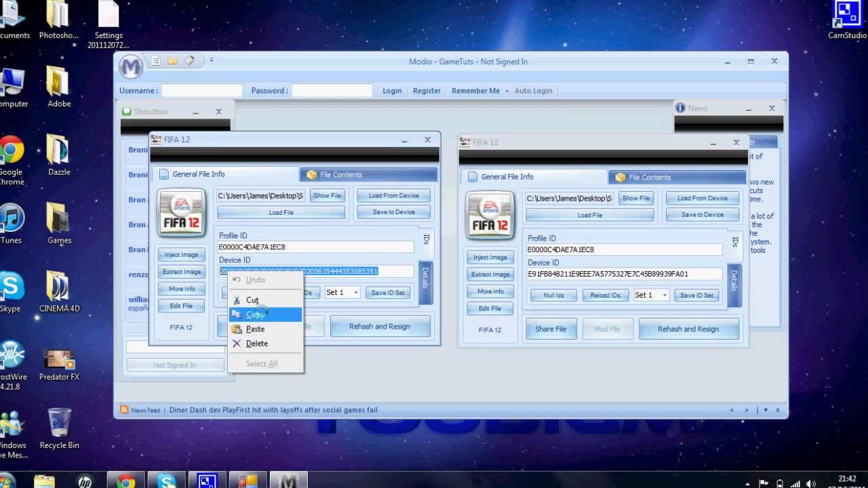Screen dimensions: 868x488
Task: Click Share File in right window
Action: pos(551,329)
